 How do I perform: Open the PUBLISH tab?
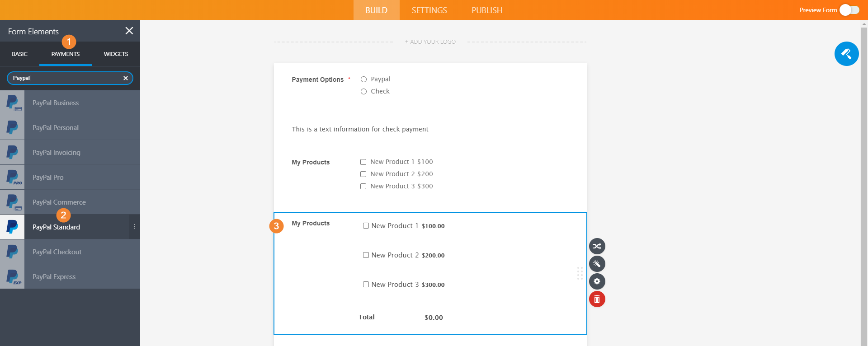pyautogui.click(x=487, y=10)
